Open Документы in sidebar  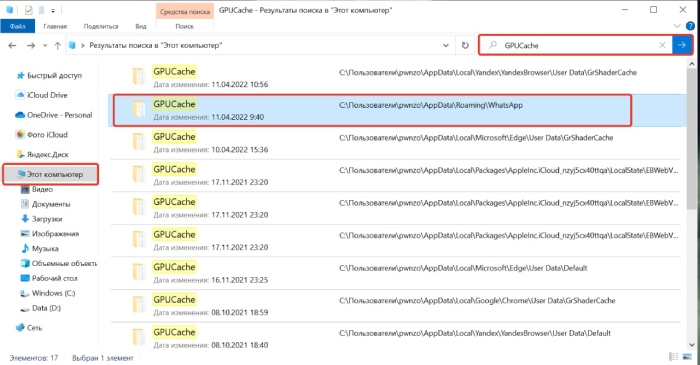click(x=46, y=204)
